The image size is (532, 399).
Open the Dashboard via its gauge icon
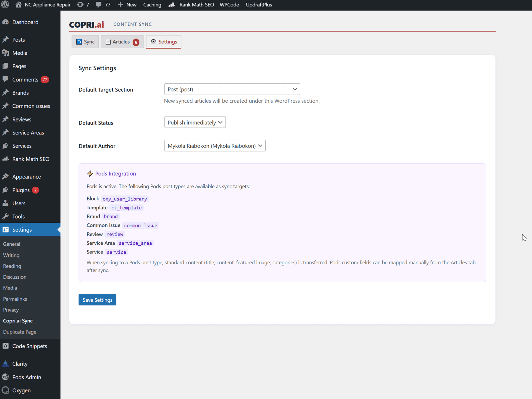click(6, 22)
